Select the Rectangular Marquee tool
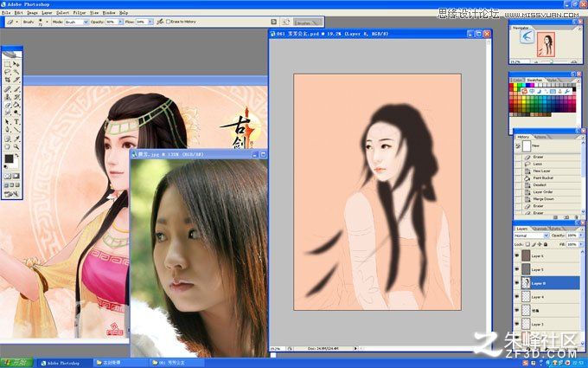This screenshot has width=588, height=368. tap(8, 64)
